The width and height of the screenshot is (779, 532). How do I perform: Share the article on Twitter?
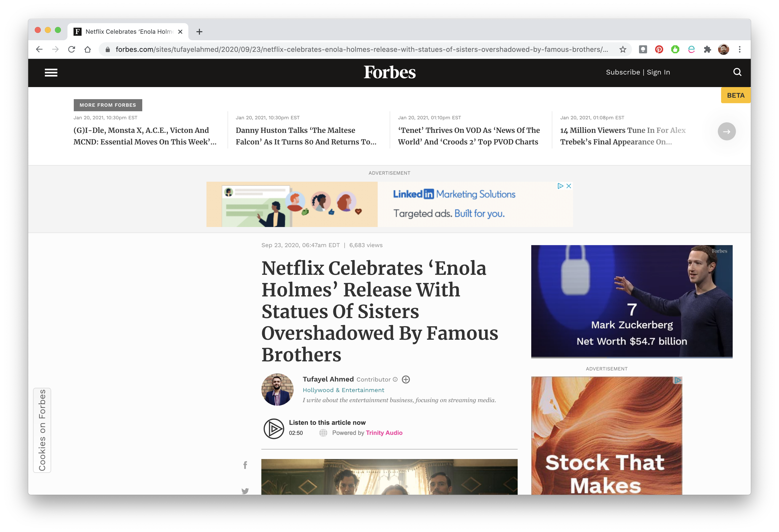pyautogui.click(x=245, y=491)
